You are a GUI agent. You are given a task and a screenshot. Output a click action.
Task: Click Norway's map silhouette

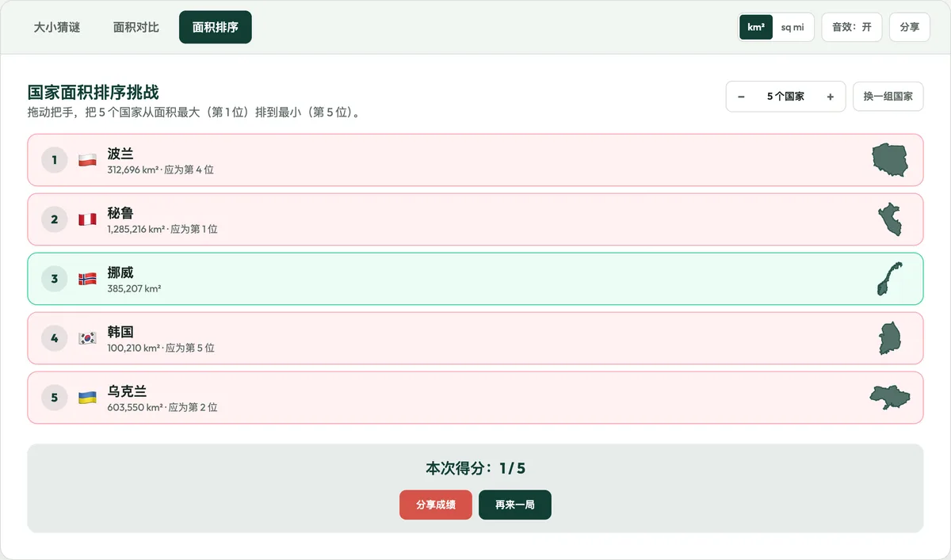click(x=889, y=279)
